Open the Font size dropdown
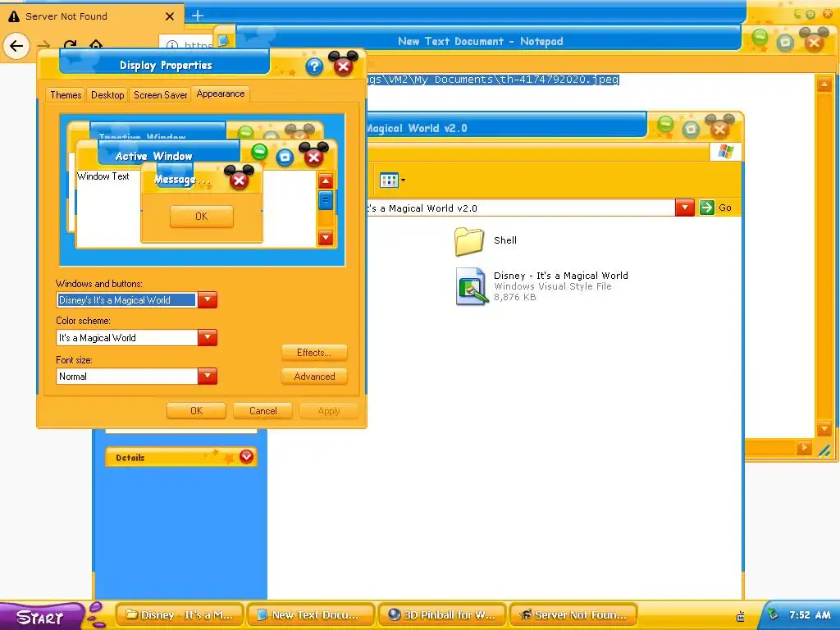840x630 pixels. coord(208,376)
